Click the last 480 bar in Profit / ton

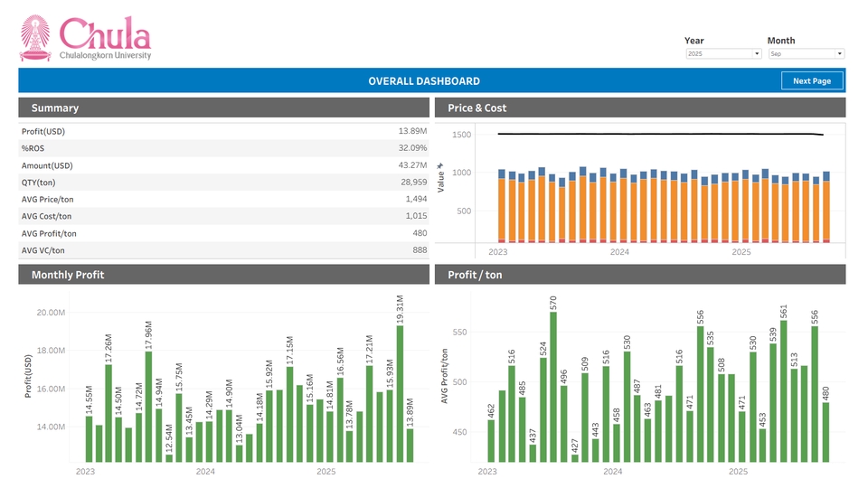tap(826, 432)
